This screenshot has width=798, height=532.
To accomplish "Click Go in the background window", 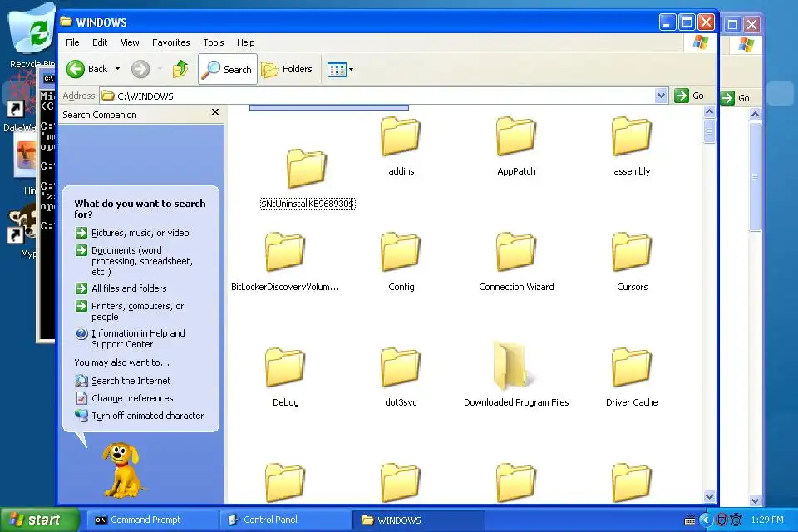I will coord(736,98).
